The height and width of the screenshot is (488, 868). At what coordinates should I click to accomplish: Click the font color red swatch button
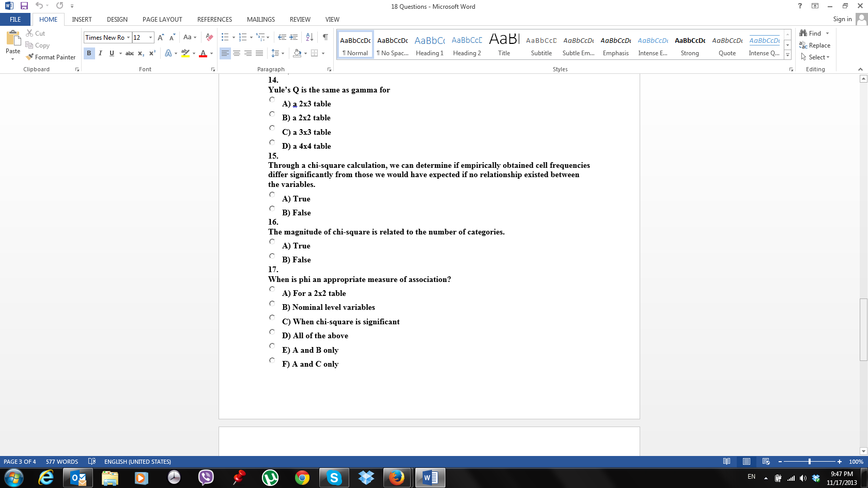pos(203,53)
